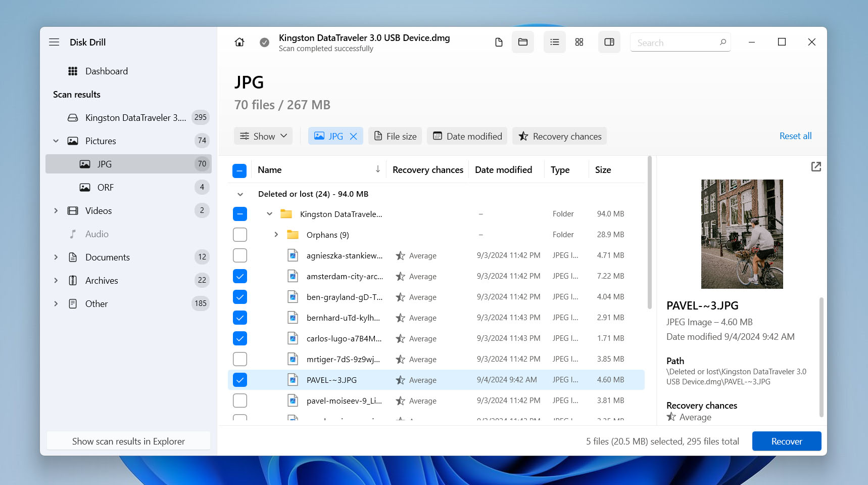Screen dimensions: 868x485
Task: Uncheck the amsterdam-city-arc file checkbox
Action: click(x=240, y=276)
